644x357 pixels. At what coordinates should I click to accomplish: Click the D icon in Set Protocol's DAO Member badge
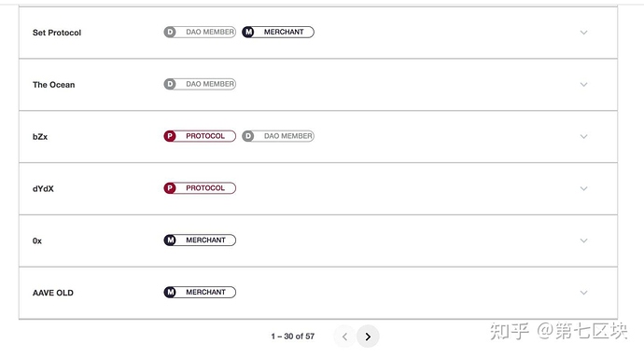(x=170, y=32)
